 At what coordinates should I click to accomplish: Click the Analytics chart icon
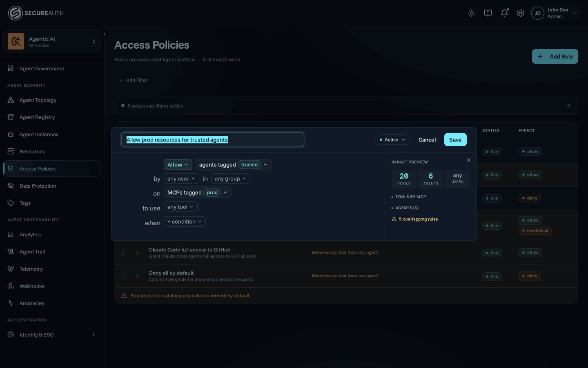pyautogui.click(x=11, y=234)
